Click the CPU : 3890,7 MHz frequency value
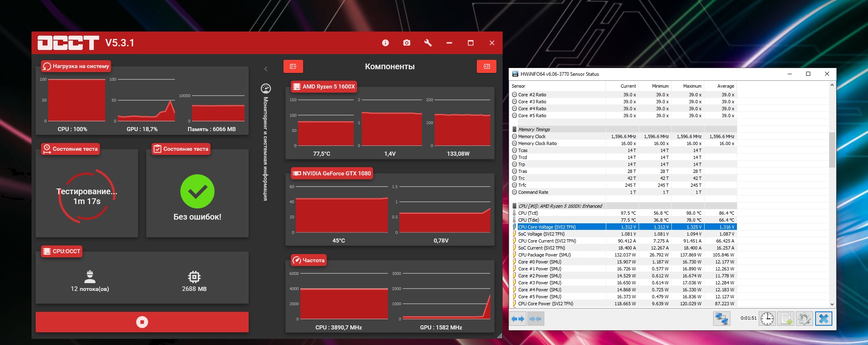The width and height of the screenshot is (868, 345). [x=339, y=327]
